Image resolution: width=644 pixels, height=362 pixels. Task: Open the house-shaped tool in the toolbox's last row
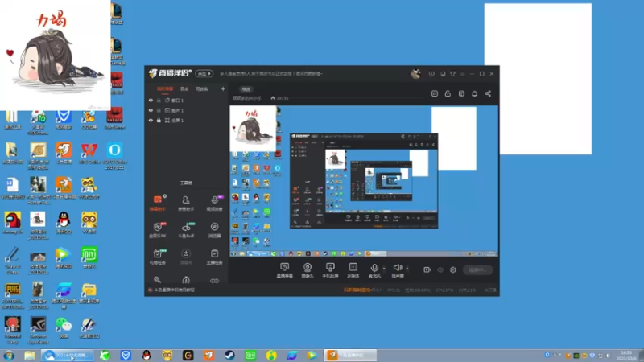186,280
